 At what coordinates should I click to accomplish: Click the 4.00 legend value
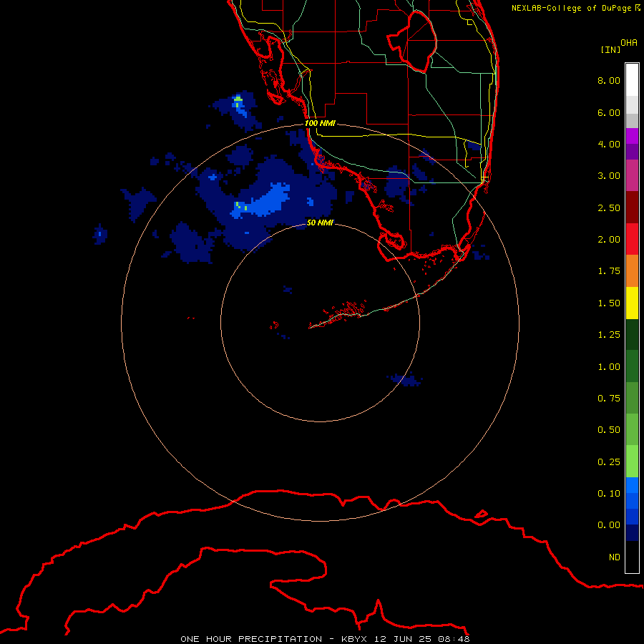(x=609, y=144)
